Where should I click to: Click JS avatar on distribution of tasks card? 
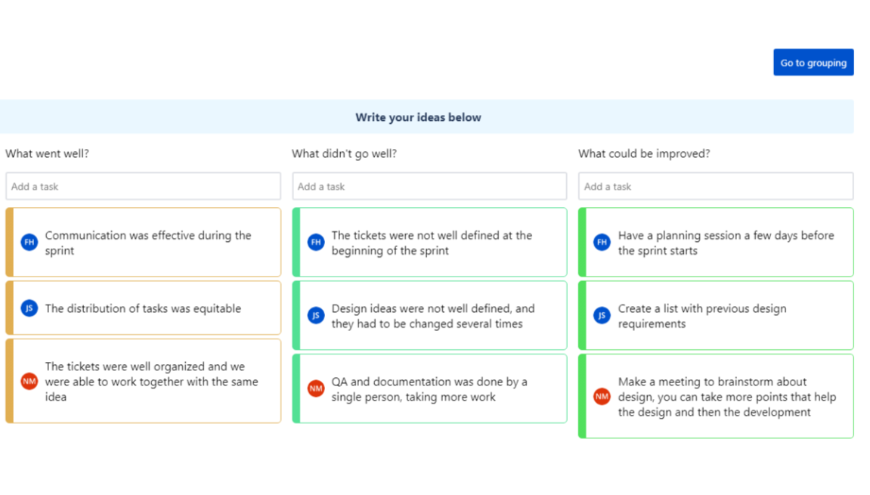(x=29, y=308)
